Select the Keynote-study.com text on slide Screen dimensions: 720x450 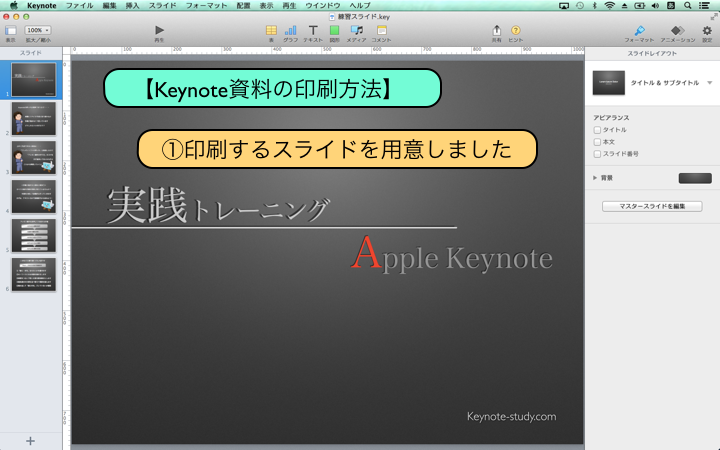click(512, 416)
